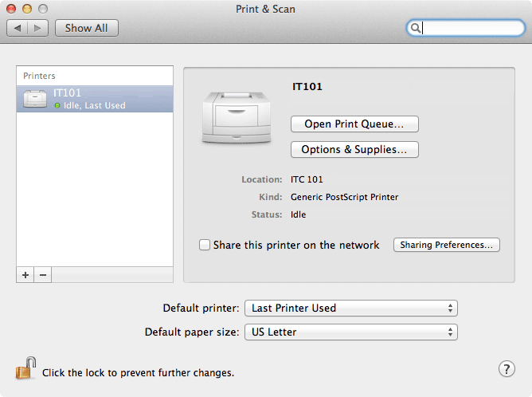Open Default paper size dropdown
This screenshot has width=532, height=397.
(x=351, y=332)
